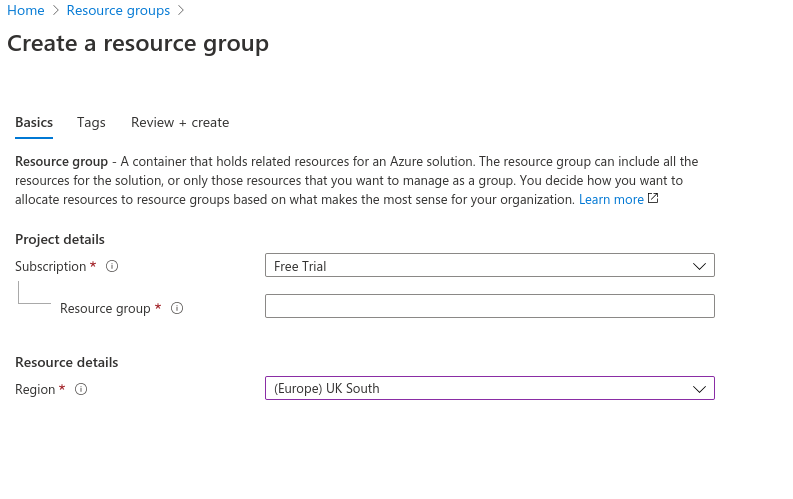
Task: Open the Subscription dropdown showing Free Trial
Action: point(489,266)
